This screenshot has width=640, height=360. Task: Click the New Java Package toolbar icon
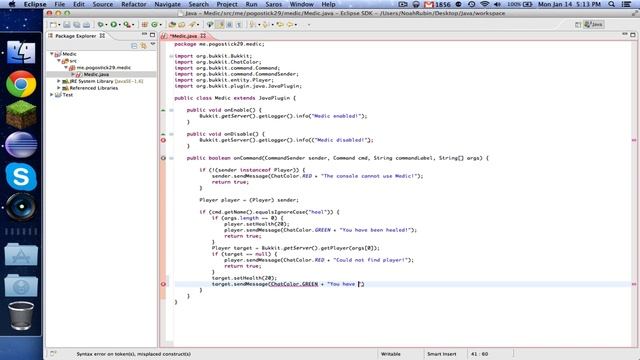[144, 25]
